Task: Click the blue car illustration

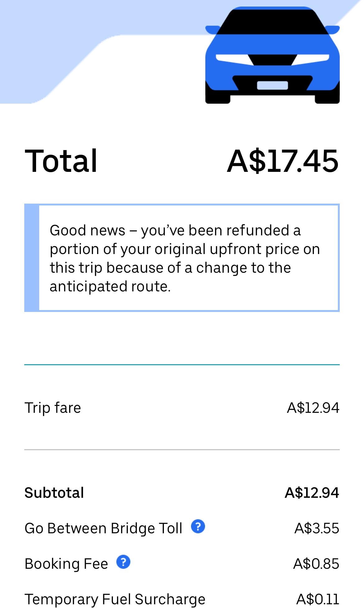Action: coord(272,56)
